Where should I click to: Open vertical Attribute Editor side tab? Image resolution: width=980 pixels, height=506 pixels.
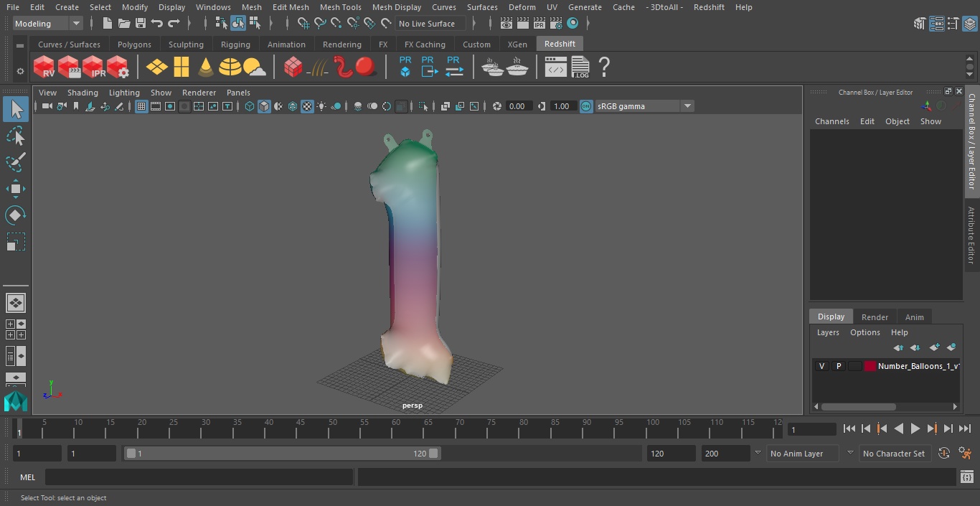click(x=971, y=235)
